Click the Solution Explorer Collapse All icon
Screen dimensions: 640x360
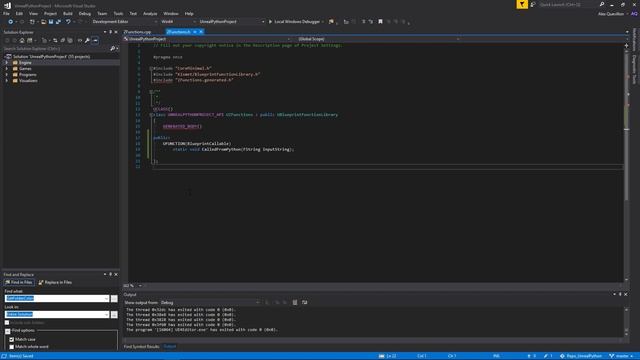(x=63, y=40)
